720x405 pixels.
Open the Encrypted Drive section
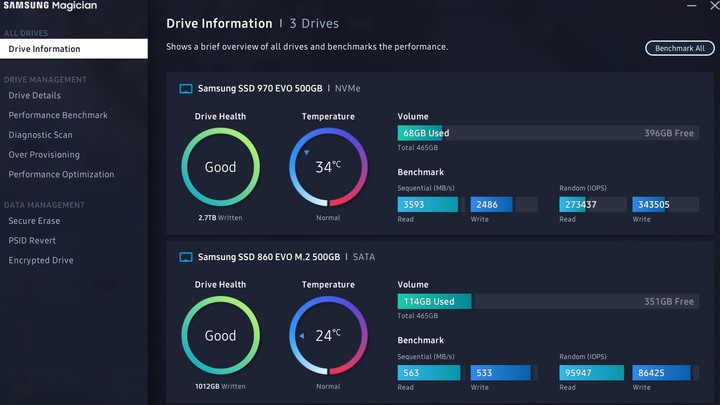(x=41, y=260)
